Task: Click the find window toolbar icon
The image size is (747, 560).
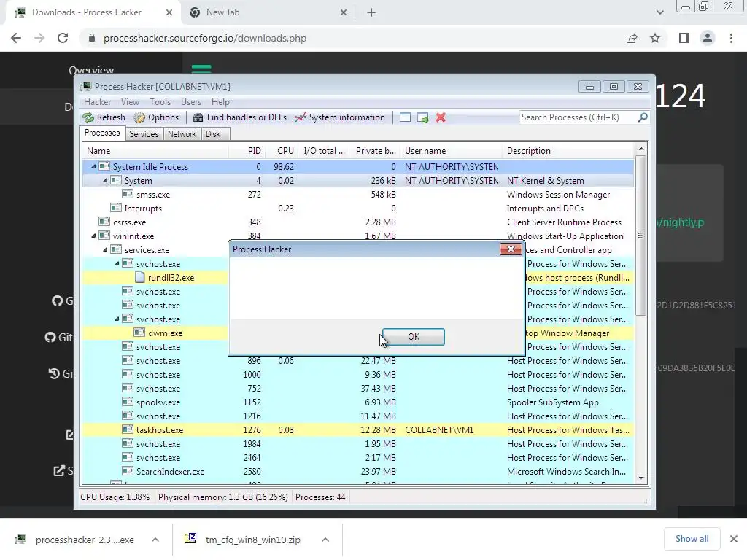Action: [405, 117]
